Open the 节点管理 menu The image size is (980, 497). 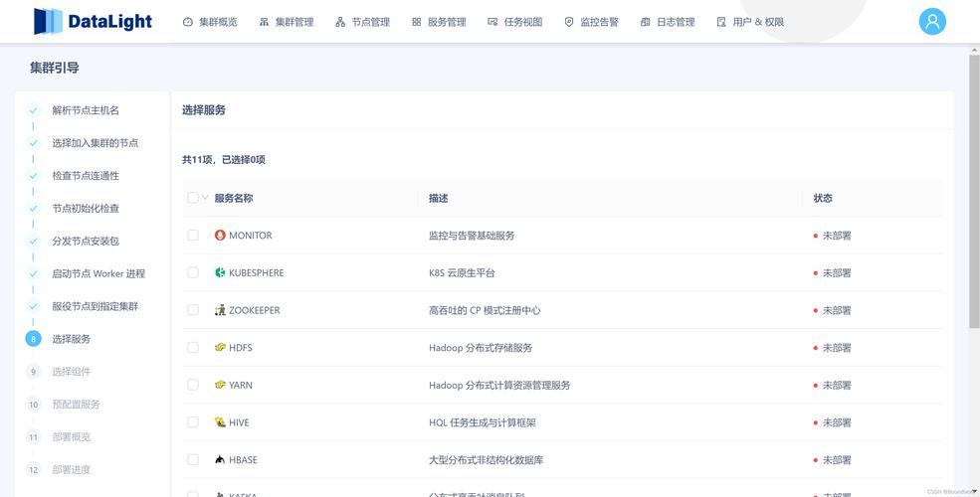tap(362, 22)
